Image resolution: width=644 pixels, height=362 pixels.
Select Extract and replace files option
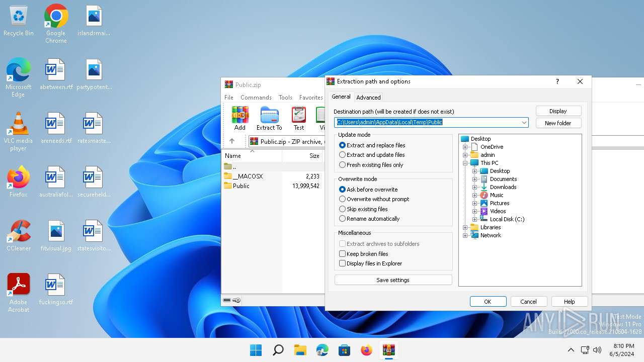(372, 145)
